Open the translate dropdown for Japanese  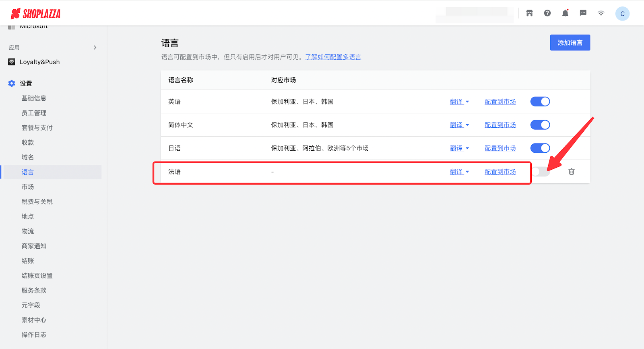pyautogui.click(x=459, y=148)
